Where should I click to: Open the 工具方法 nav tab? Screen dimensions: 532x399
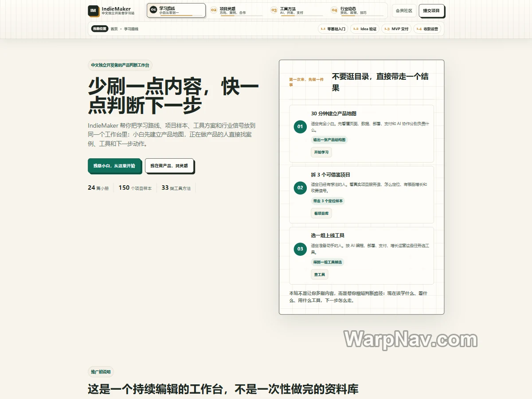pos(297,11)
